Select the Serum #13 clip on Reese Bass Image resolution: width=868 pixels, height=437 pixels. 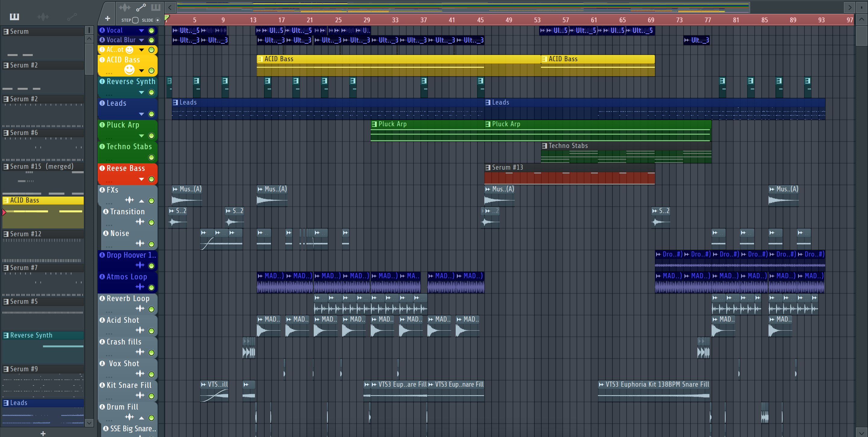(569, 174)
